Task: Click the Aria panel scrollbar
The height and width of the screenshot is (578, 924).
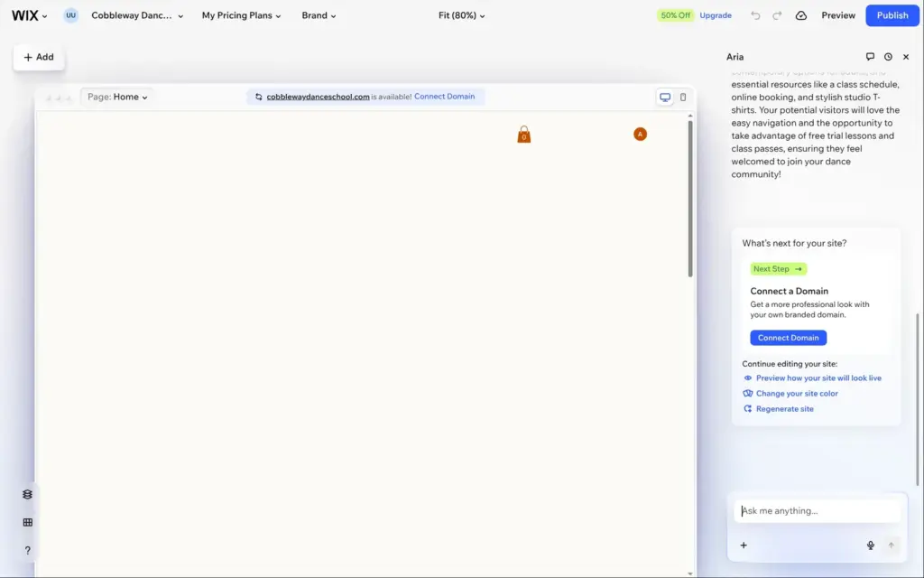Action: pyautogui.click(x=917, y=400)
